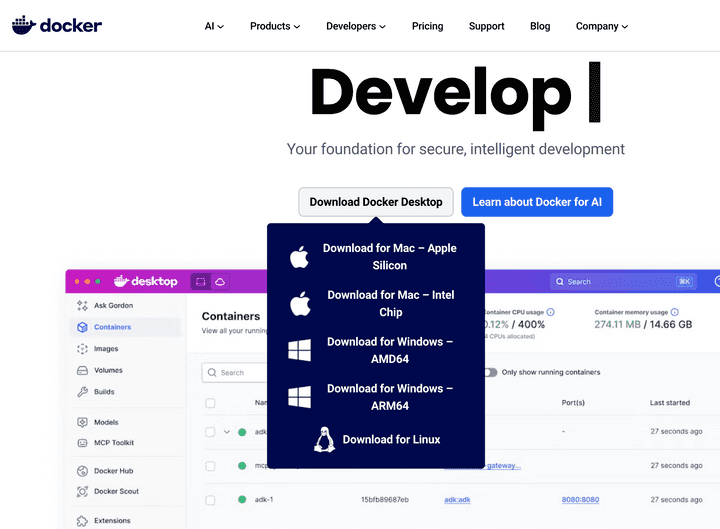
Task: Click the Linux penguin icon
Action: 323,440
